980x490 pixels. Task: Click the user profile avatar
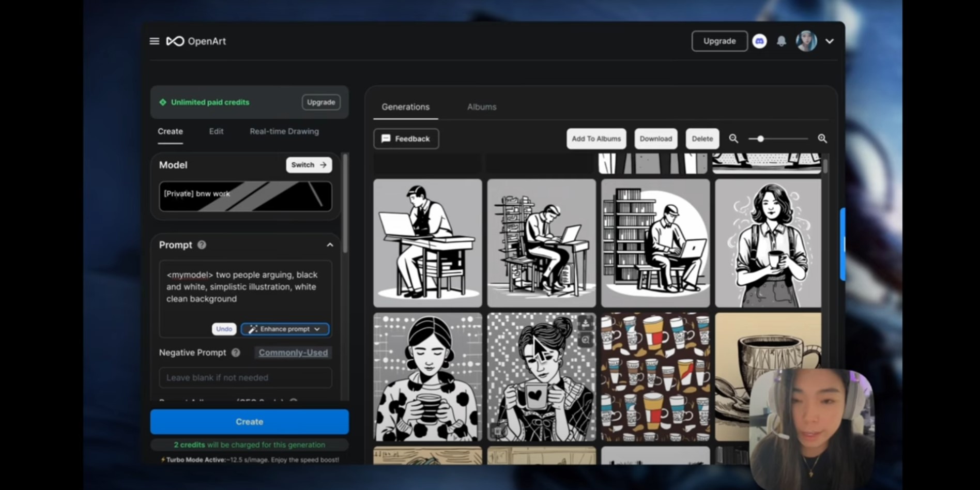point(806,41)
